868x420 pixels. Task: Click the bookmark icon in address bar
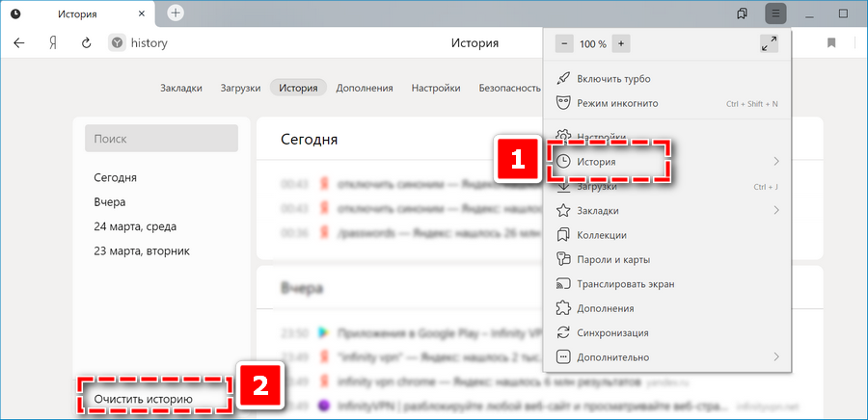(x=831, y=43)
